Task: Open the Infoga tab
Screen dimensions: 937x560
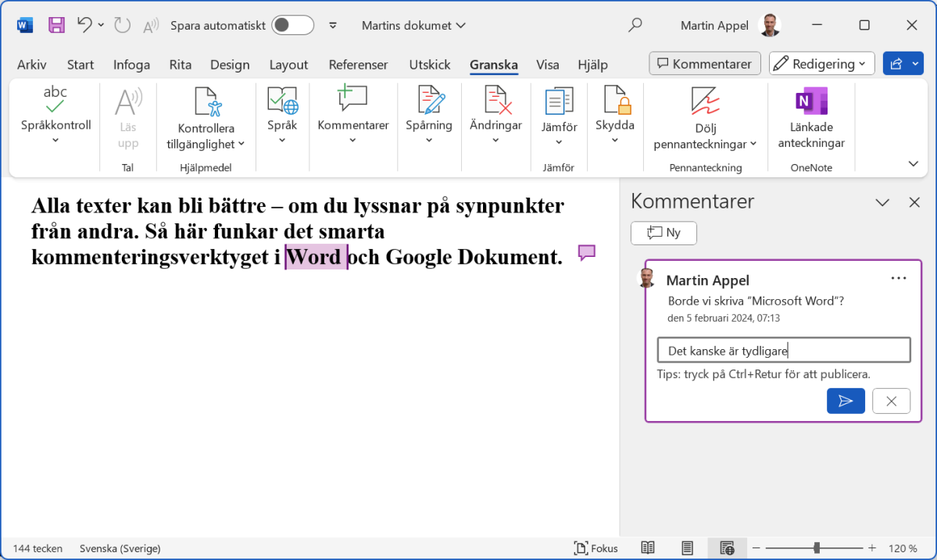Action: pos(131,65)
